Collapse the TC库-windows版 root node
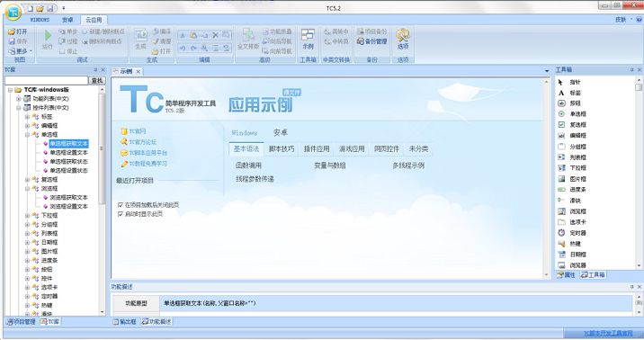Screen dimensions: 644x340 pyautogui.click(x=10, y=90)
